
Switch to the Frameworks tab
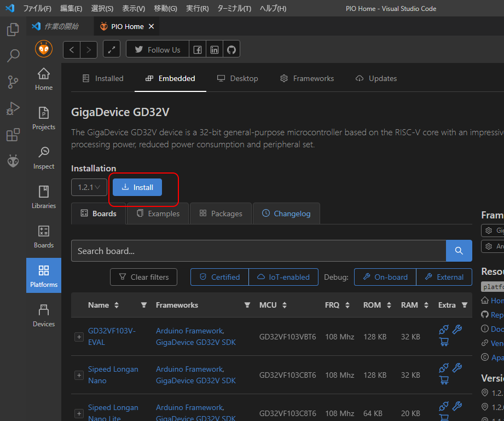(x=307, y=78)
